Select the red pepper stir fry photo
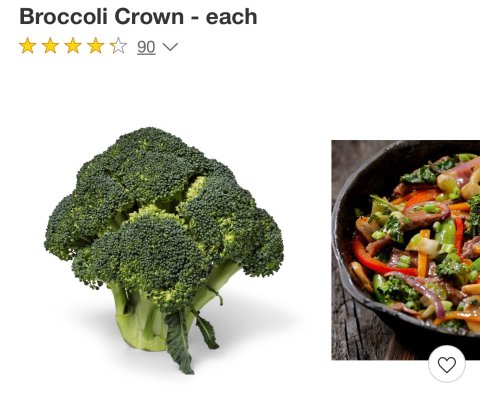 [x=406, y=250]
